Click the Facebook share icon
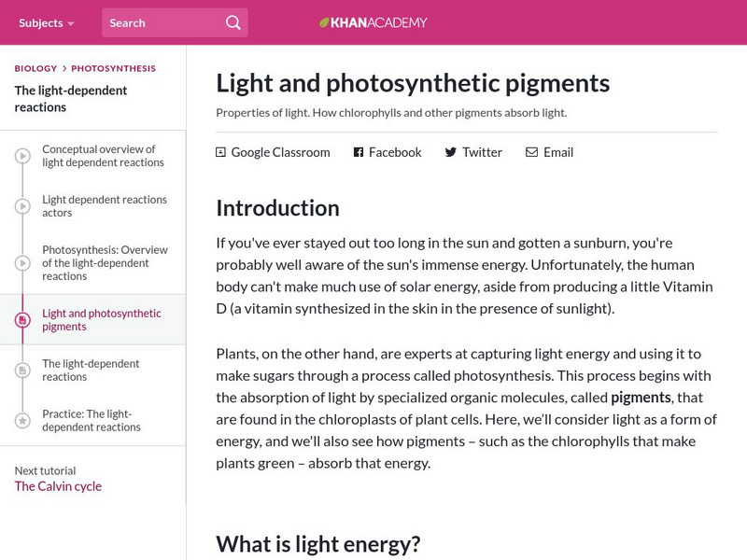 point(358,152)
